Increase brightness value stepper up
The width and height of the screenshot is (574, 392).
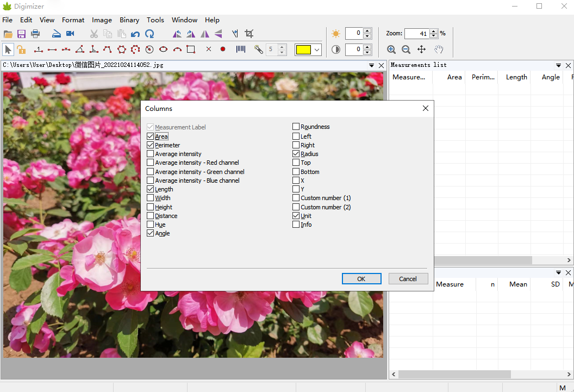pyautogui.click(x=367, y=31)
